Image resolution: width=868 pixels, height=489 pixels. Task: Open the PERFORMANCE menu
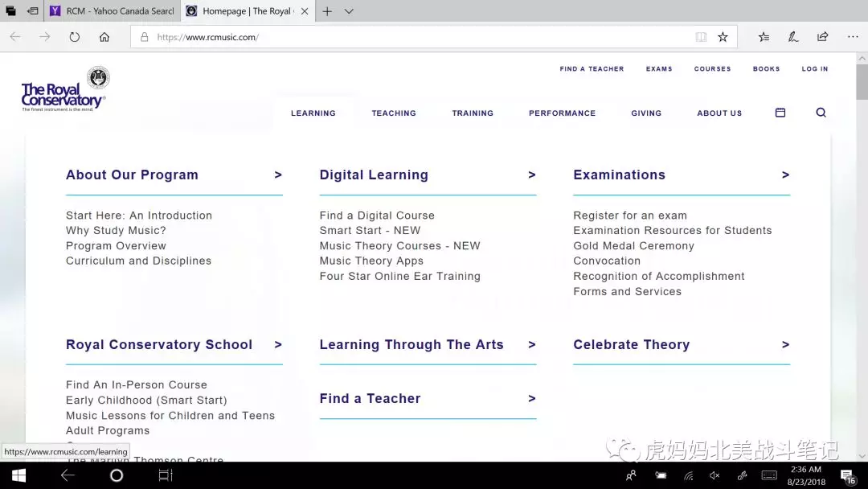(x=562, y=113)
